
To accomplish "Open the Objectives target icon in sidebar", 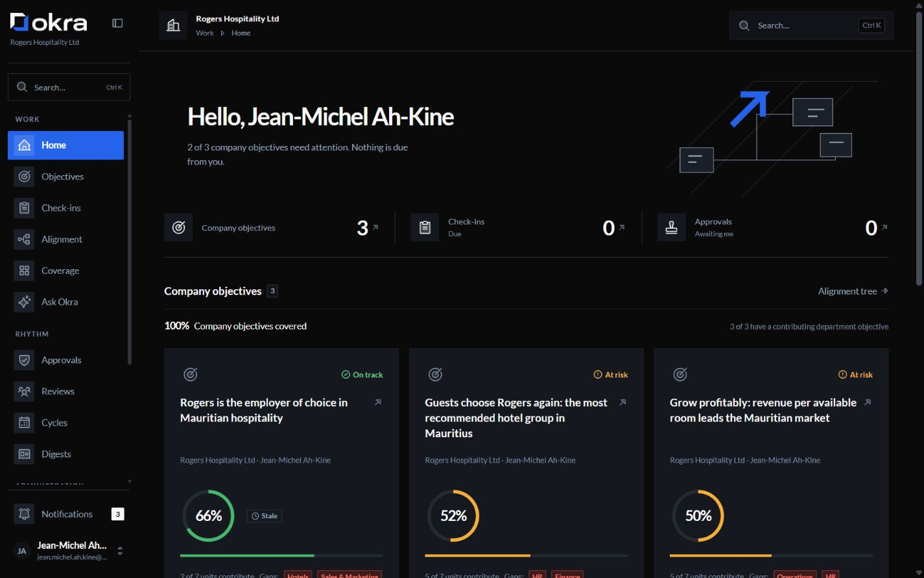I will pos(24,176).
